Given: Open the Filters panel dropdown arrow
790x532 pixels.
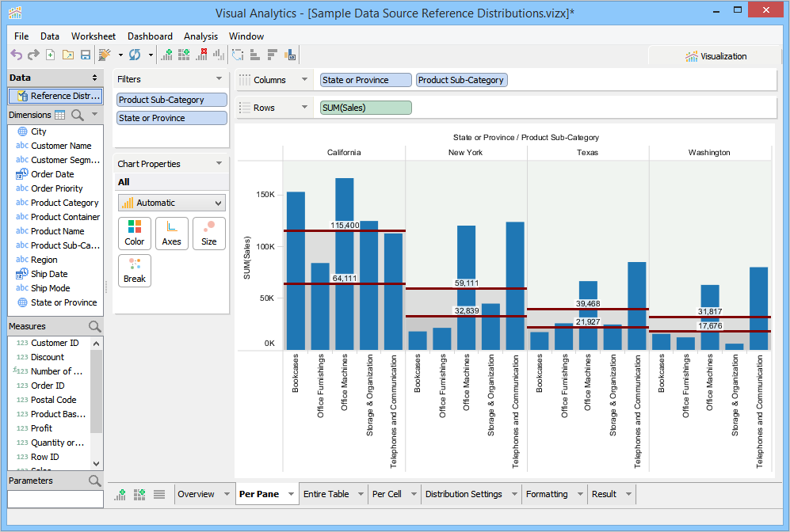Looking at the screenshot, I should pyautogui.click(x=219, y=79).
